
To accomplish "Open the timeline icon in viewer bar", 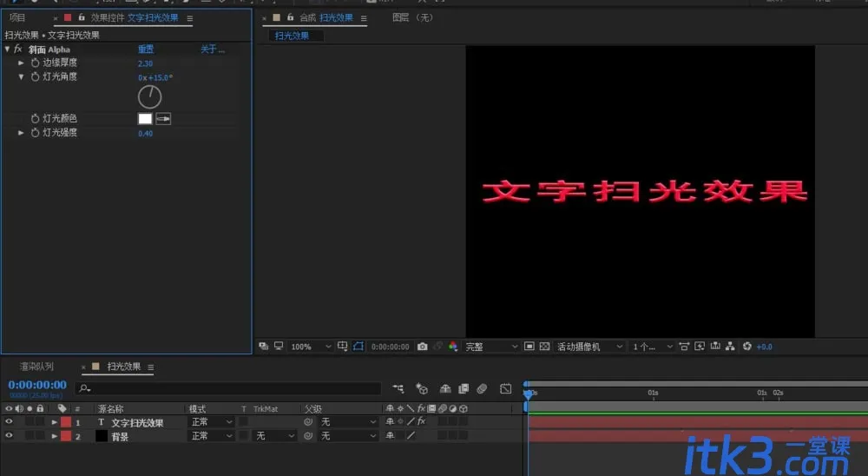I will 715,347.
